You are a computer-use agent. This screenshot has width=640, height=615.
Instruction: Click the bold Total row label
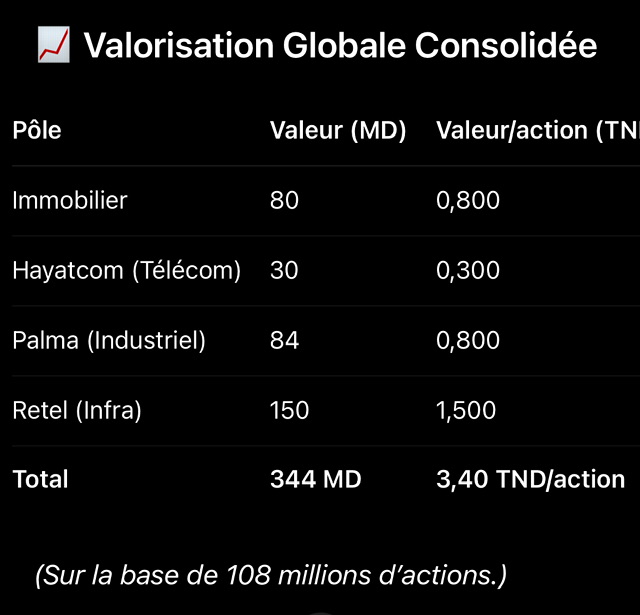[40, 479]
